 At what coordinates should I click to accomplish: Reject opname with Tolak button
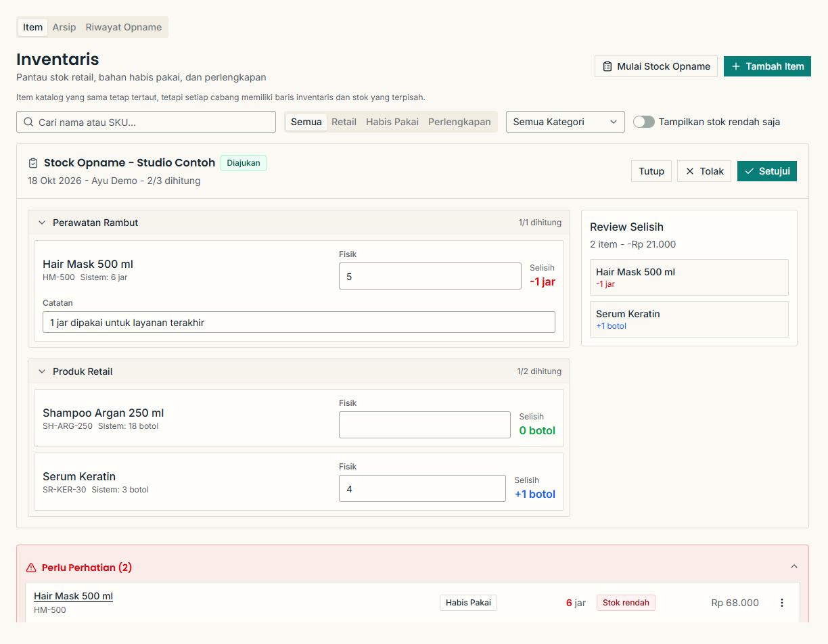tap(704, 171)
